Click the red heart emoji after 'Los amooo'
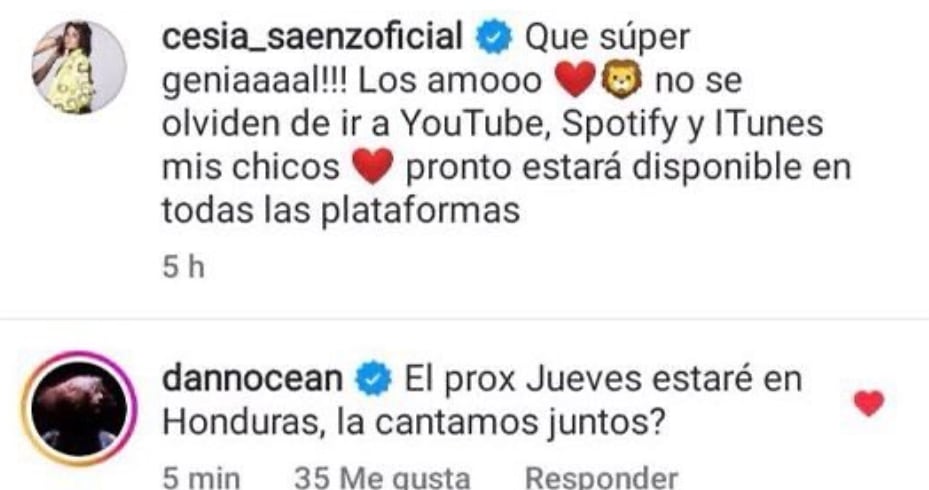Screen dimensions: 929x490 [574, 80]
